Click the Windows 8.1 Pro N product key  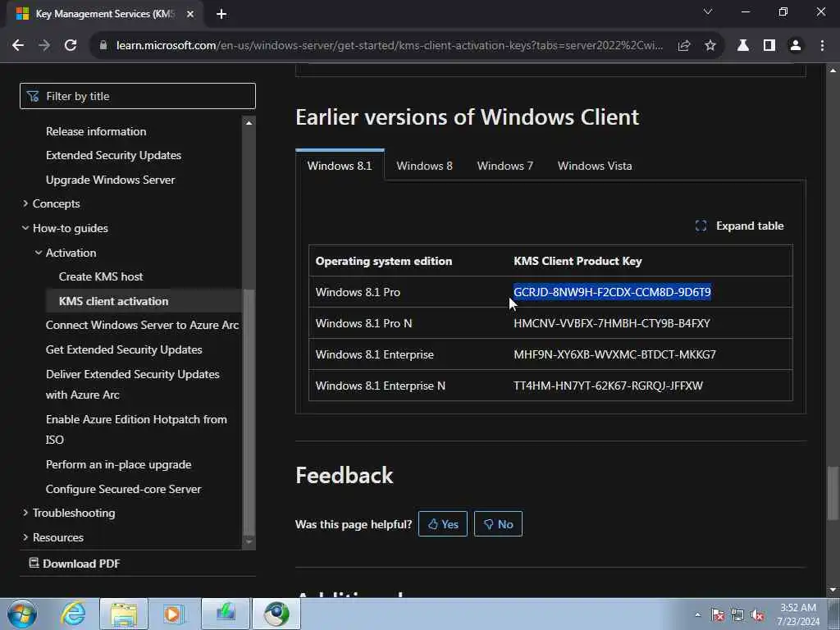click(612, 323)
